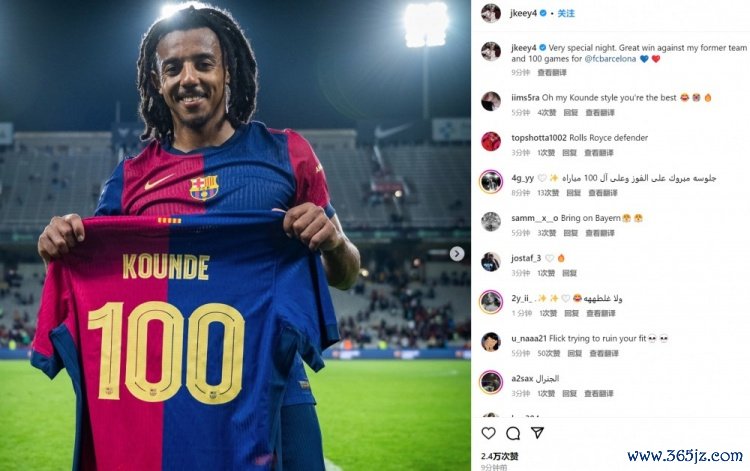Open jkeey4 avatar in post header
The width and height of the screenshot is (750, 471).
pyautogui.click(x=491, y=13)
